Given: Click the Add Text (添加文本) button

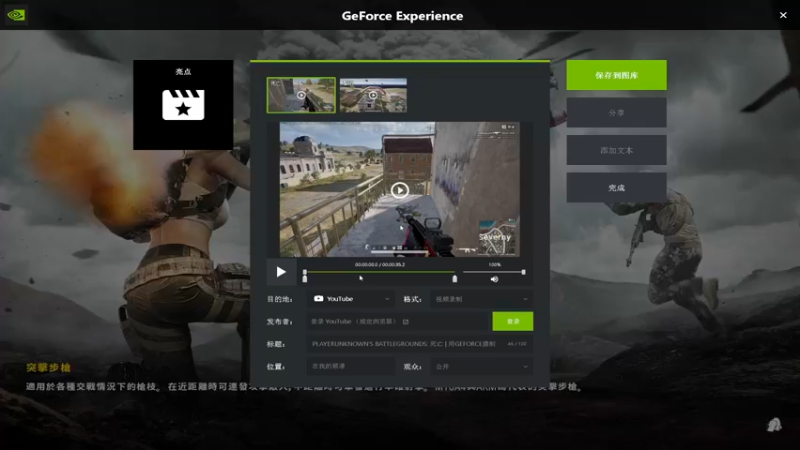Looking at the screenshot, I should coord(616,150).
